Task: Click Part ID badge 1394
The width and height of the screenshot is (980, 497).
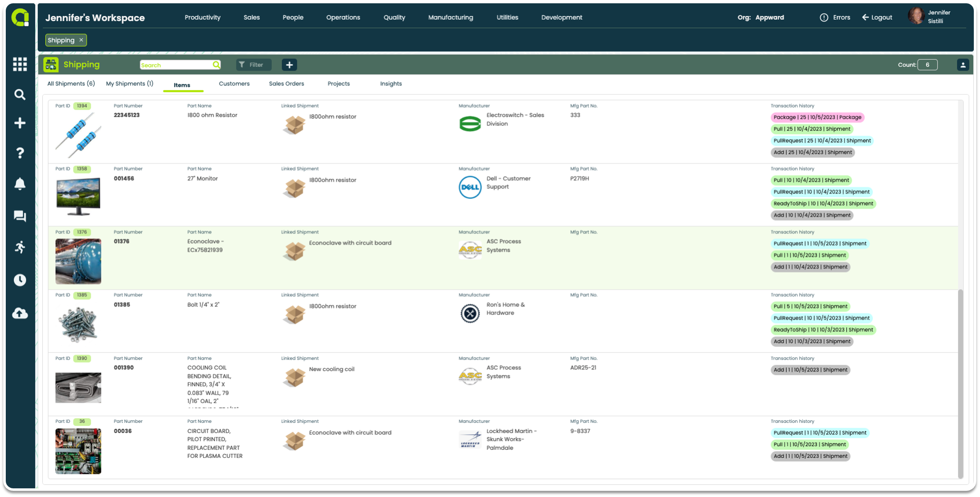Action: 82,106
